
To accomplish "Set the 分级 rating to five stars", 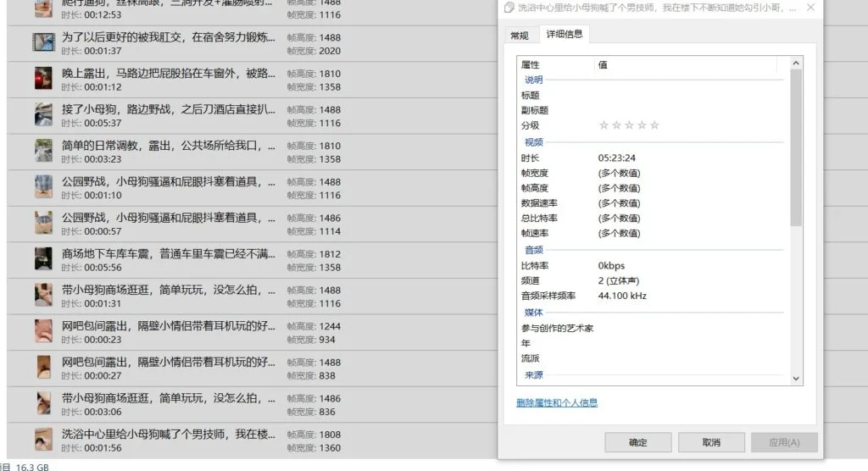I will [x=654, y=125].
